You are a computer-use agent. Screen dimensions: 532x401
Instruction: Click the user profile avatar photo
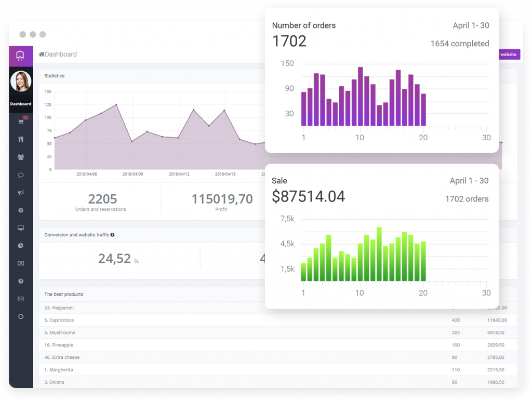click(21, 82)
